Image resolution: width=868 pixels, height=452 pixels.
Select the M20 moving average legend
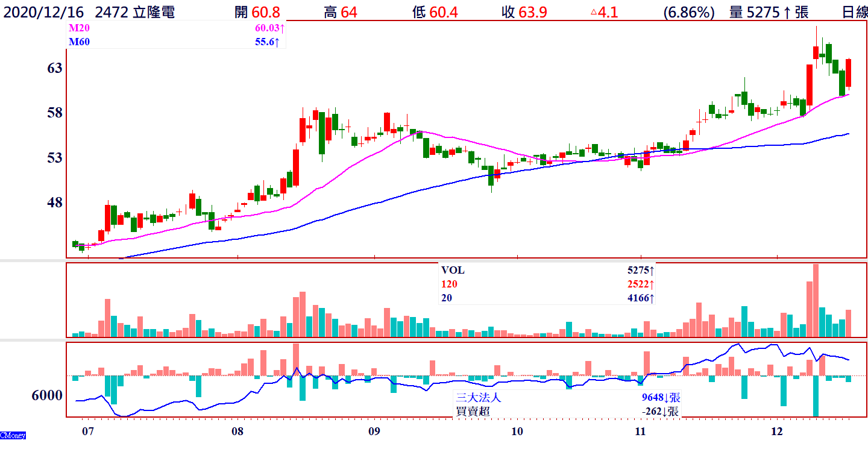[78, 28]
